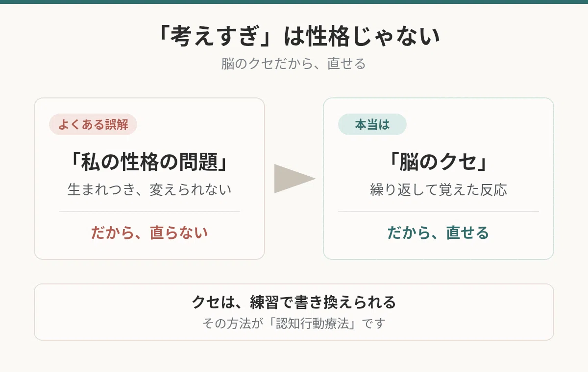
Task: Click the pink 'よくある誤解' badge
Action: [x=93, y=124]
